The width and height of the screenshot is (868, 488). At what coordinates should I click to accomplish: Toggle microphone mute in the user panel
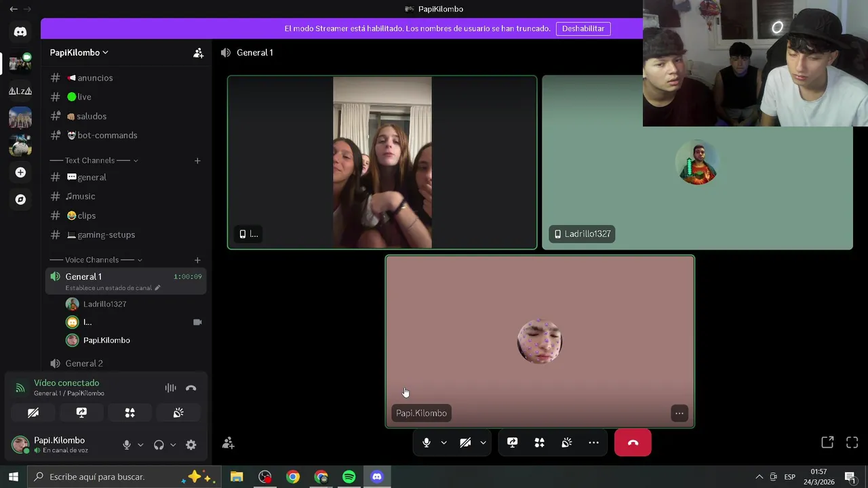coord(126,445)
